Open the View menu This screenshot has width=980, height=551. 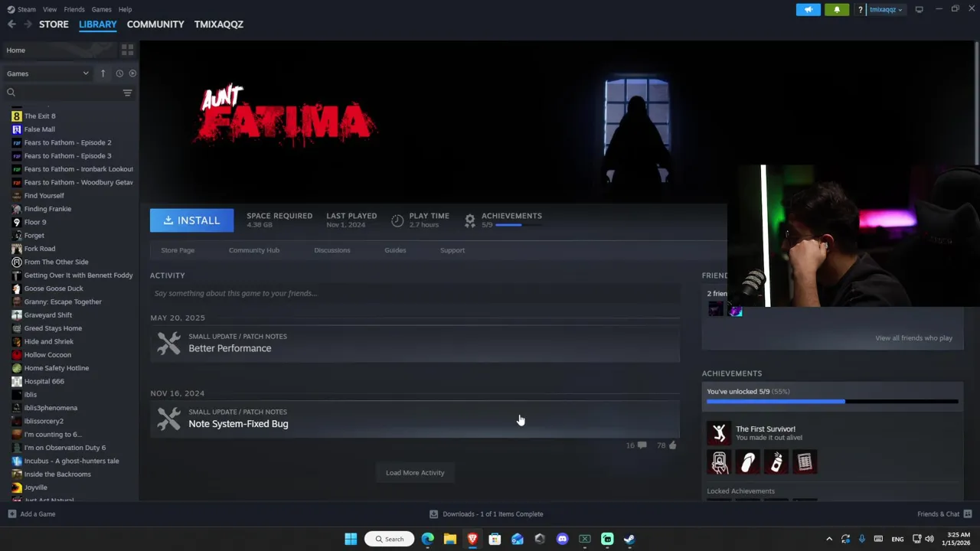tap(50, 9)
